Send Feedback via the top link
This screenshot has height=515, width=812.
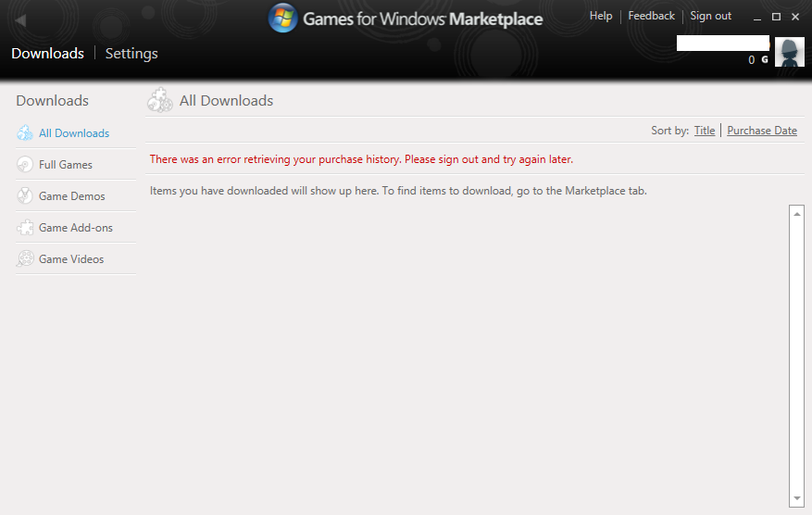[651, 16]
